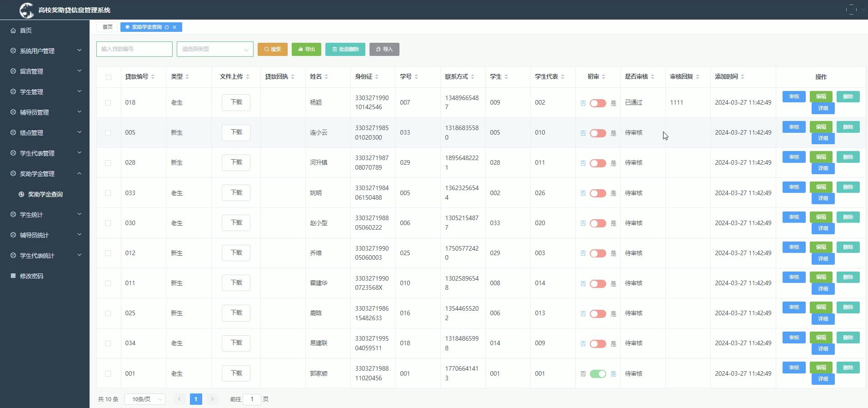Screen dimensions: 868x408
Task: Click the home icon beside 首页 in sidebar
Action: 13,30
